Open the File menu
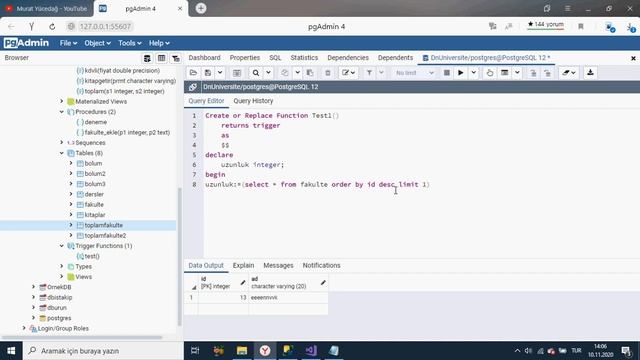 pyautogui.click(x=68, y=43)
